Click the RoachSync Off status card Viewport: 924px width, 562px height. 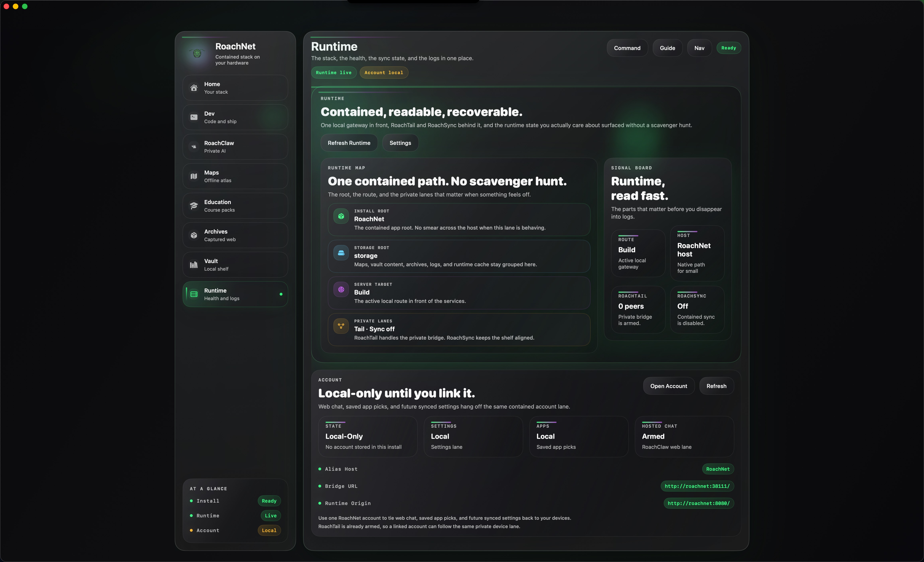pos(697,309)
